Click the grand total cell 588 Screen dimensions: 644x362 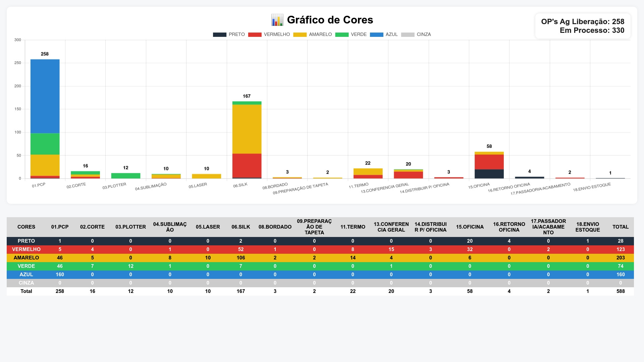(621, 291)
